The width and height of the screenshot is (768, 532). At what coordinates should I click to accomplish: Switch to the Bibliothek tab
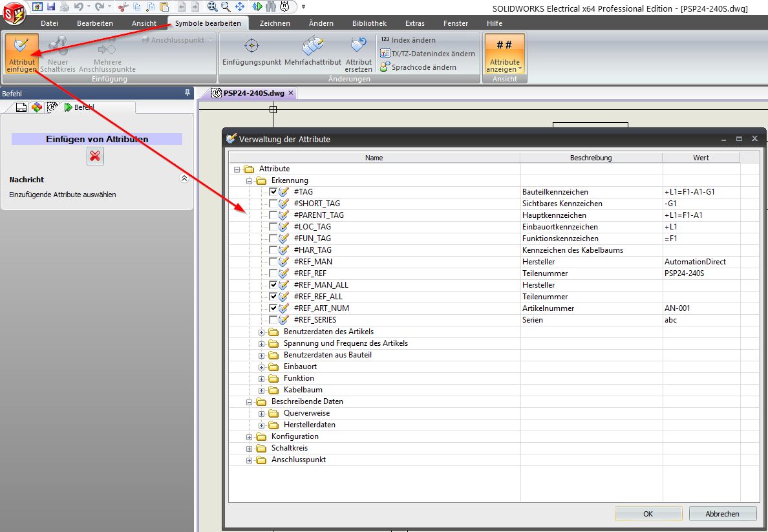click(x=369, y=23)
